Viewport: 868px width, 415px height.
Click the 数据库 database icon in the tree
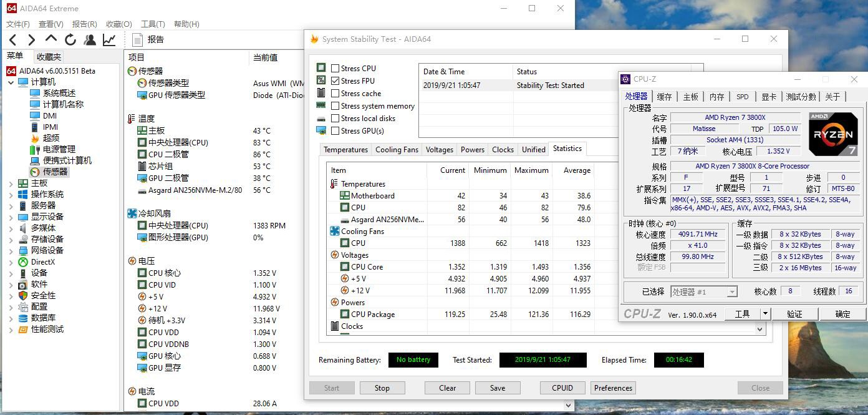pos(23,318)
